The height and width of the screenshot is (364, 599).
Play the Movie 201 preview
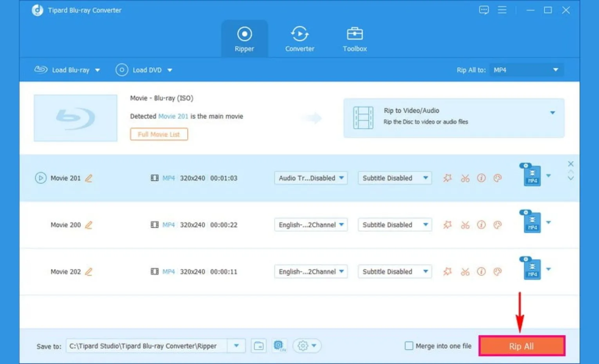(40, 178)
